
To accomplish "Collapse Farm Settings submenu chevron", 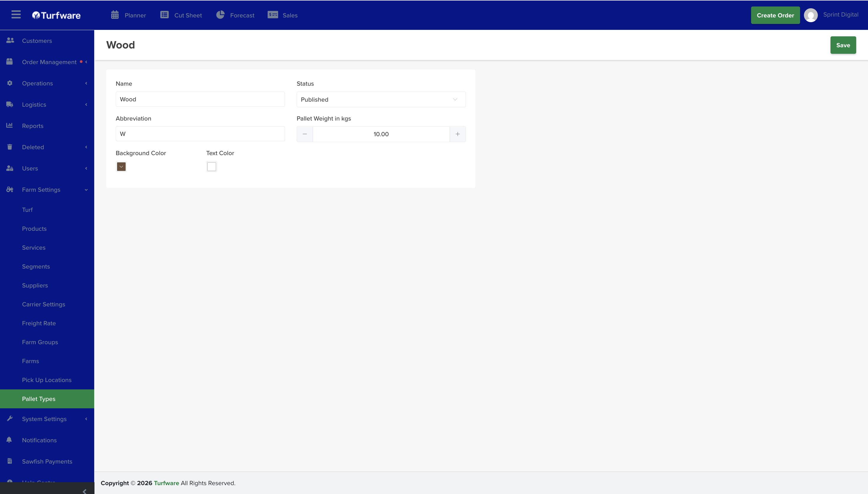I will coord(86,190).
